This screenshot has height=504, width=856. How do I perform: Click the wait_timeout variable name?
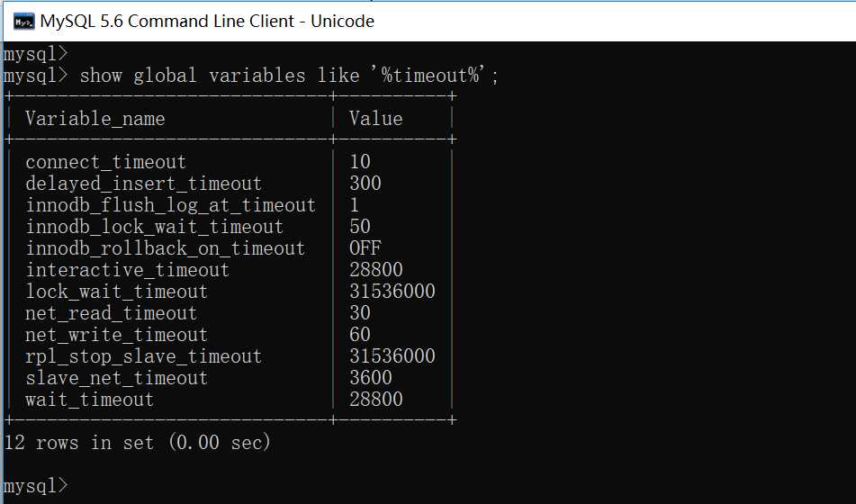click(x=89, y=400)
